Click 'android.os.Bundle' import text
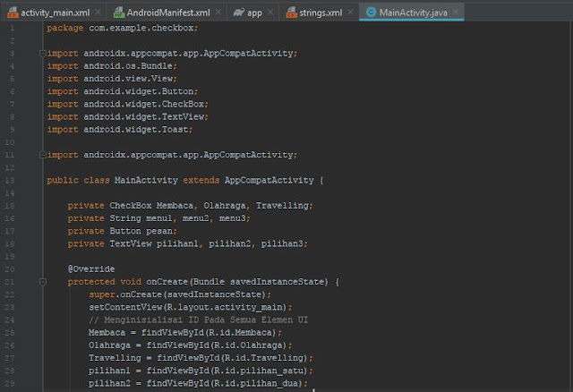 coord(128,66)
